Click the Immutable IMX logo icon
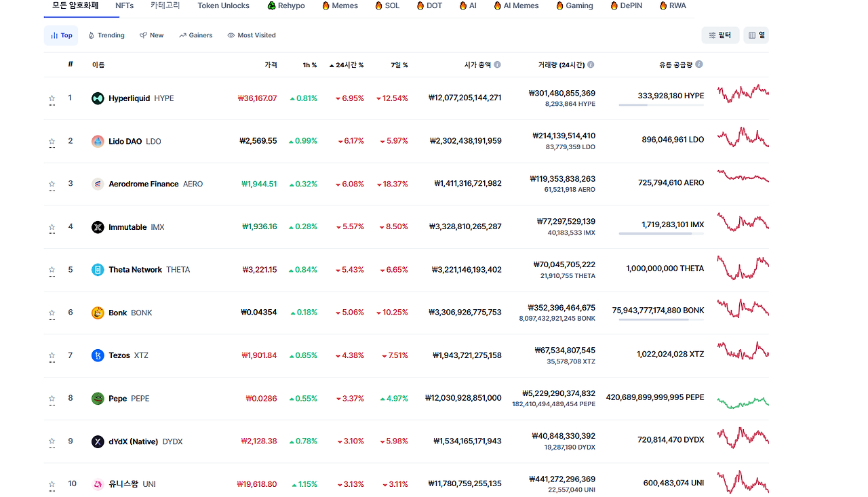This screenshot has width=868, height=497. (98, 227)
